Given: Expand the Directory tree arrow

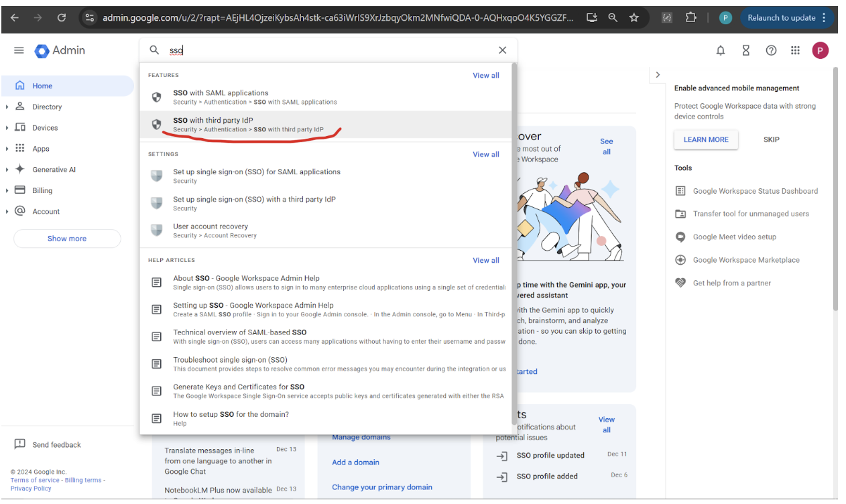Looking at the screenshot, I should click(x=7, y=107).
